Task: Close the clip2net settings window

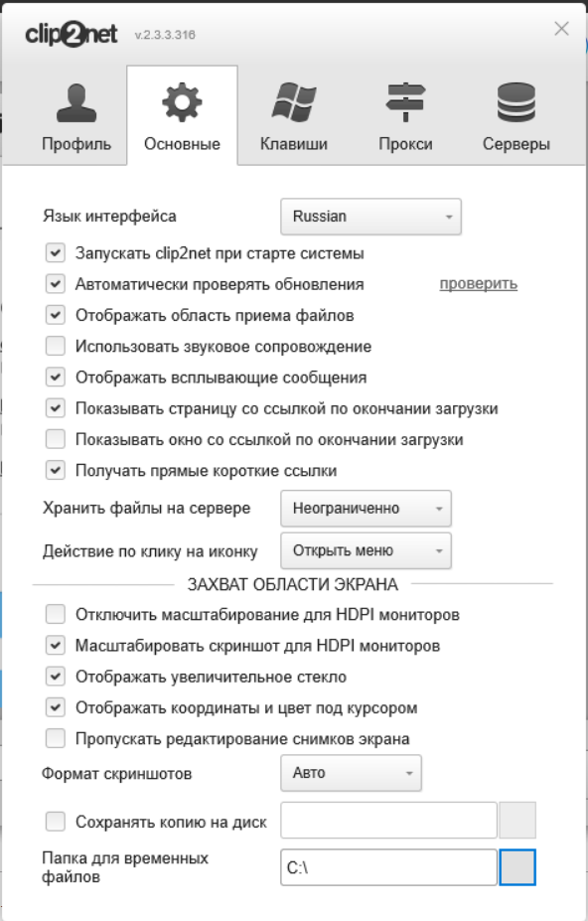Action: (561, 28)
